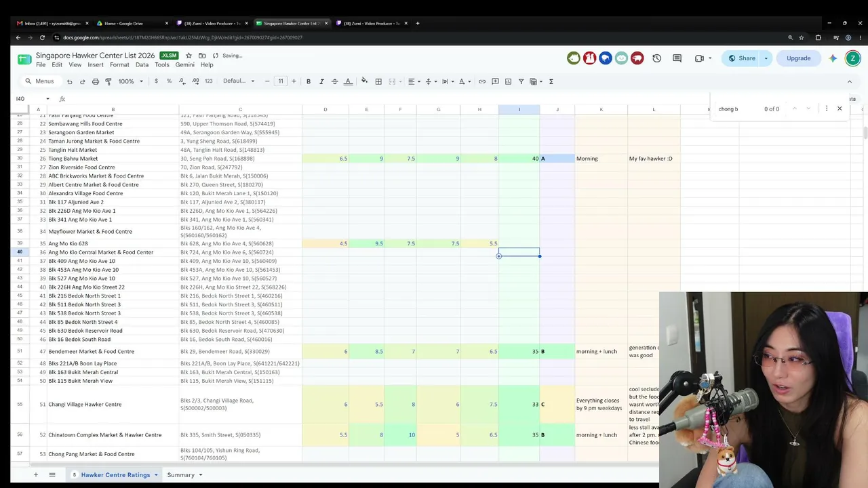Open the File menu

41,65
